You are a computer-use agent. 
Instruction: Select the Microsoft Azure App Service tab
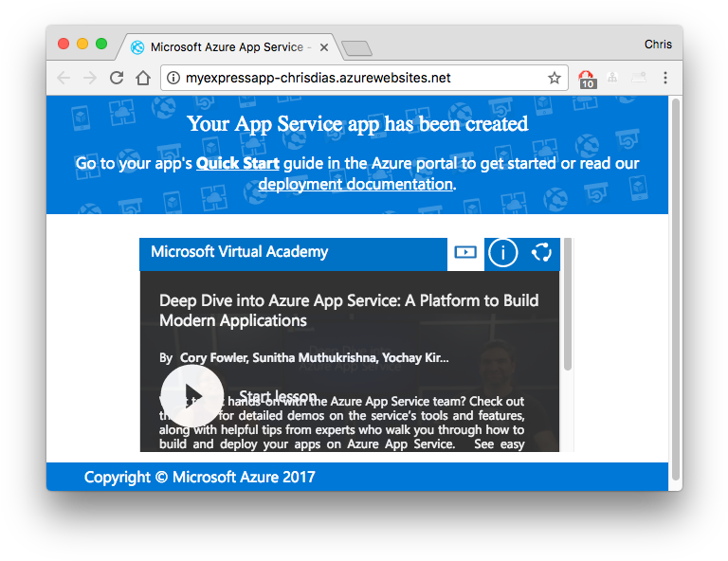point(229,46)
